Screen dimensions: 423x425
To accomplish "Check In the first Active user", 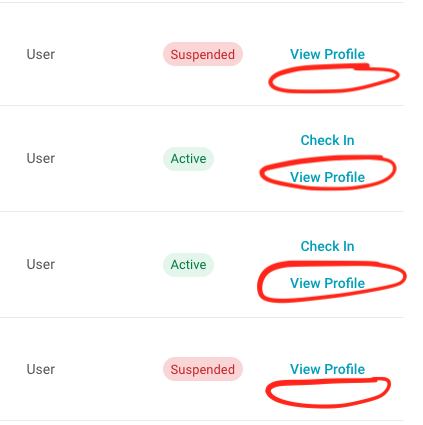I will pos(327,140).
